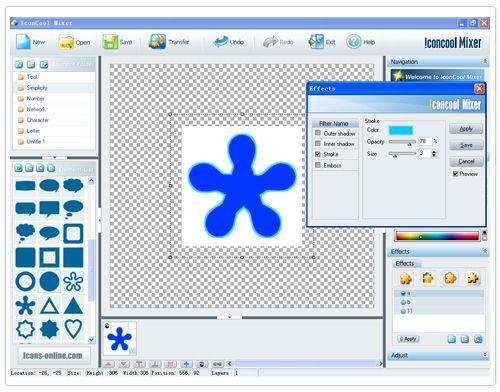Select the solid eight-point badge shape
This screenshot has height=392, width=500.
point(49,329)
